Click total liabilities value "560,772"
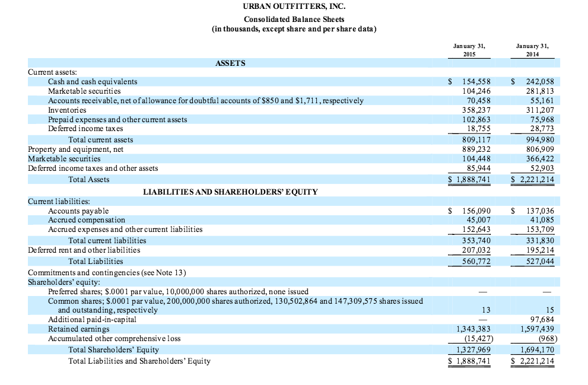 476,261
